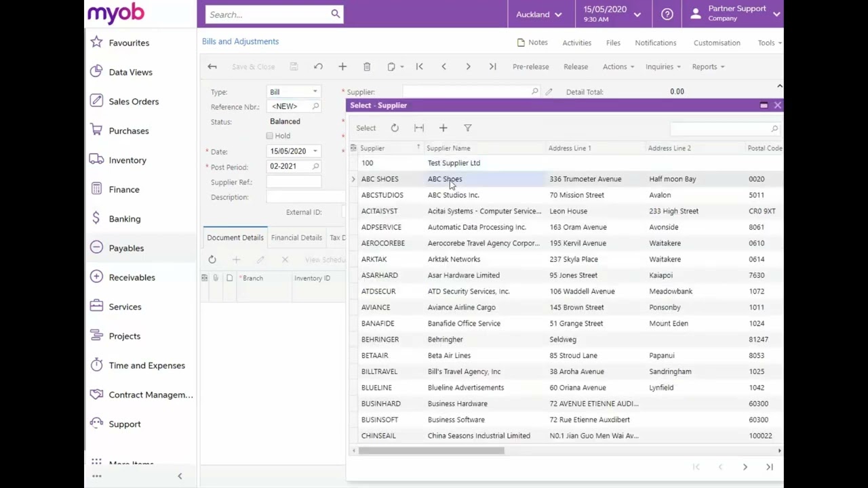Viewport: 868px width, 488px height.
Task: Go to previous record icon
Action: point(443,66)
